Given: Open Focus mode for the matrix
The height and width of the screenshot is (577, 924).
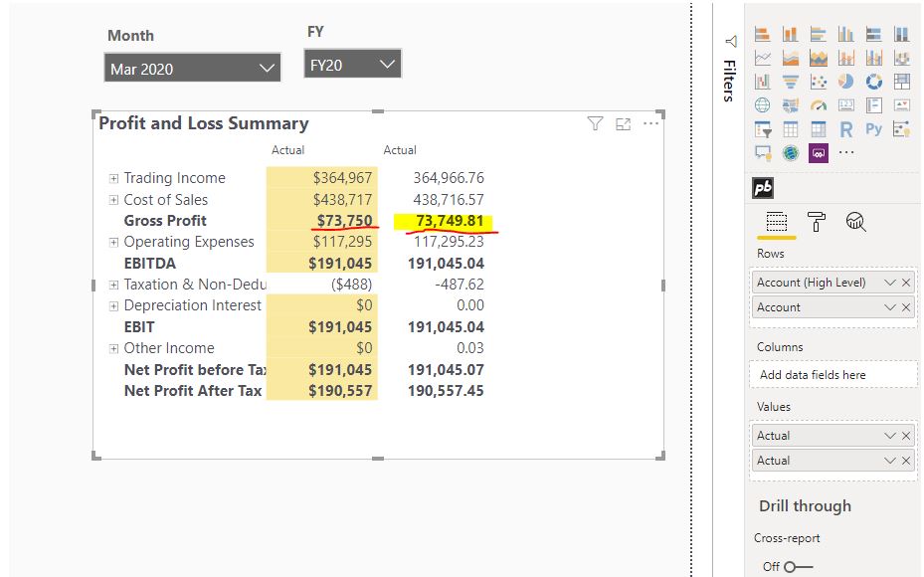Looking at the screenshot, I should [x=623, y=123].
